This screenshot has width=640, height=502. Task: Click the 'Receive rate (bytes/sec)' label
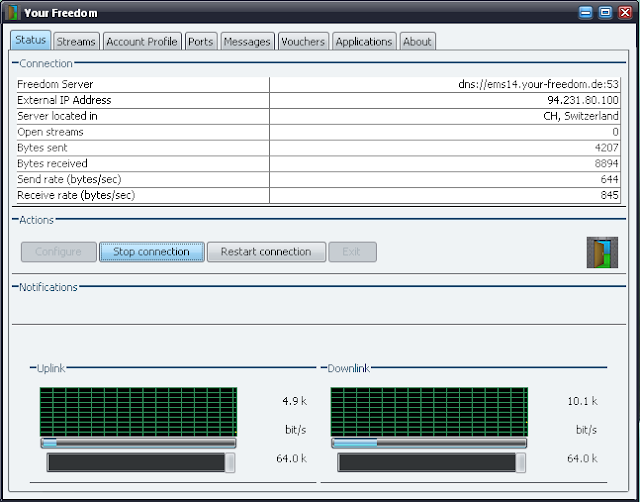[x=76, y=195]
